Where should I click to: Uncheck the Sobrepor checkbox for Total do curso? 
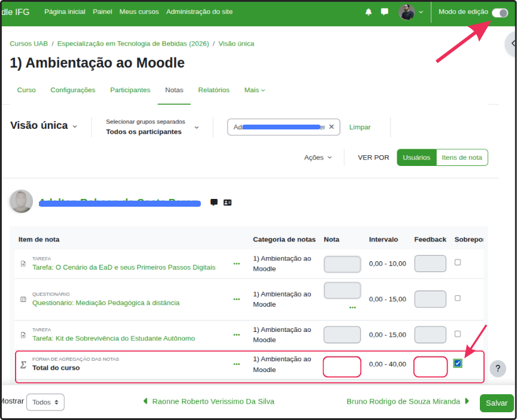[x=457, y=363]
